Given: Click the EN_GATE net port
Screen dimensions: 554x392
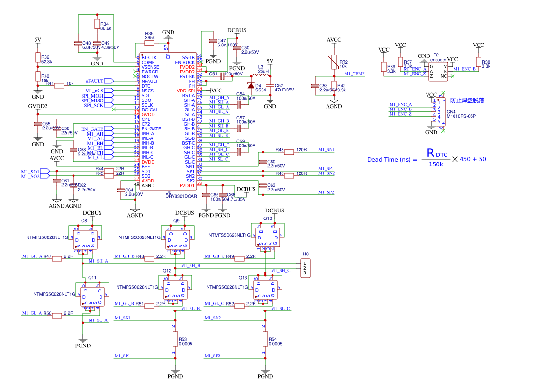Looking at the screenshot, I should [x=109, y=128].
